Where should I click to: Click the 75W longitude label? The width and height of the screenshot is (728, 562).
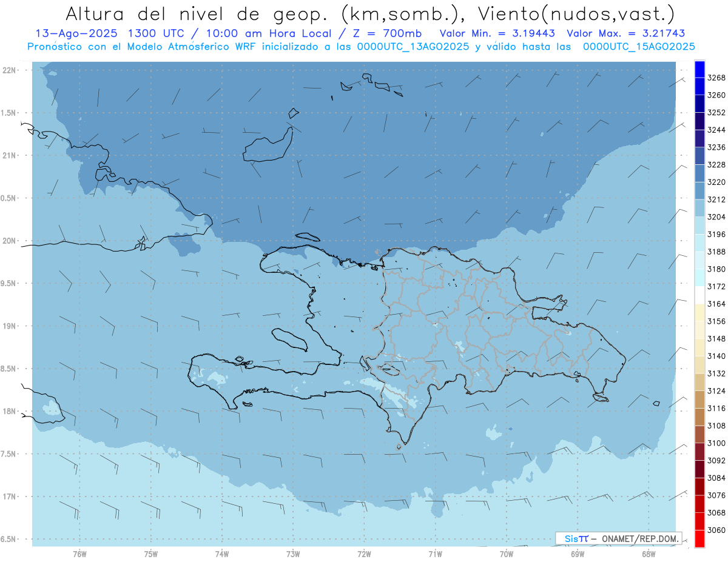click(151, 554)
